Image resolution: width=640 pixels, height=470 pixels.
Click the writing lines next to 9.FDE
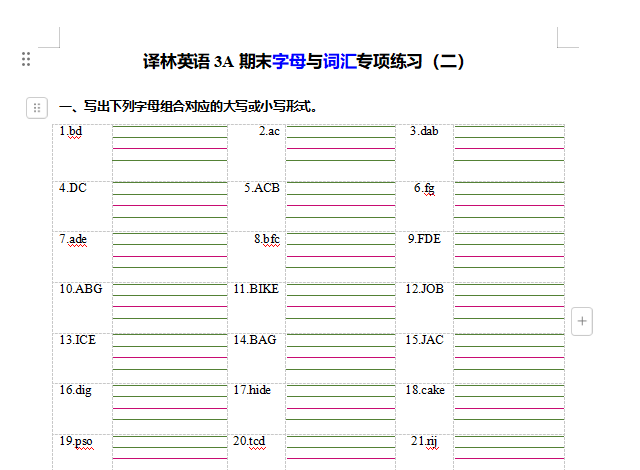tap(509, 251)
